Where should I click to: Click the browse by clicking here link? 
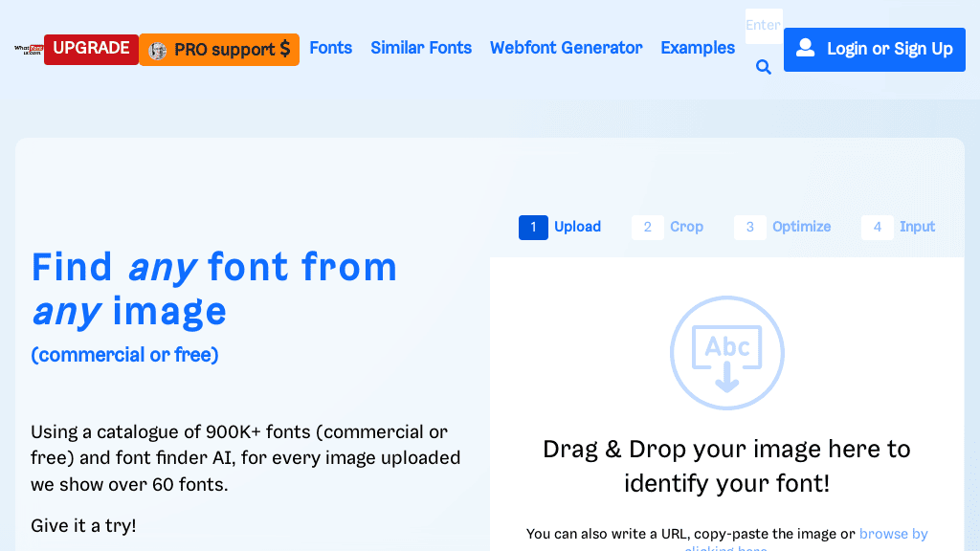(x=893, y=534)
